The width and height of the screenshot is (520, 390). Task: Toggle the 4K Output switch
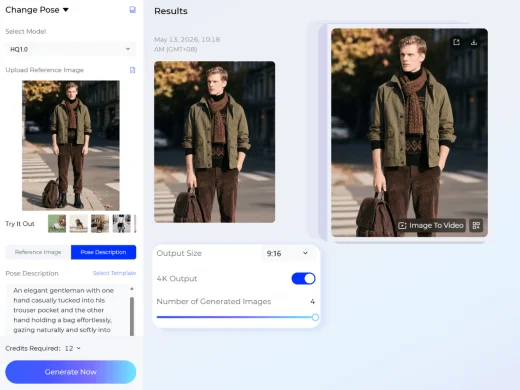[303, 279]
